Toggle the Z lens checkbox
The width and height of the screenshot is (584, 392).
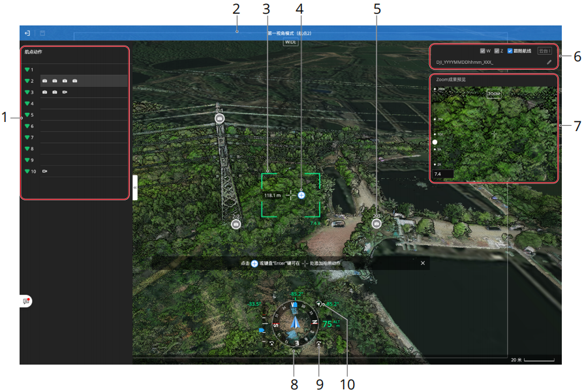(x=497, y=51)
